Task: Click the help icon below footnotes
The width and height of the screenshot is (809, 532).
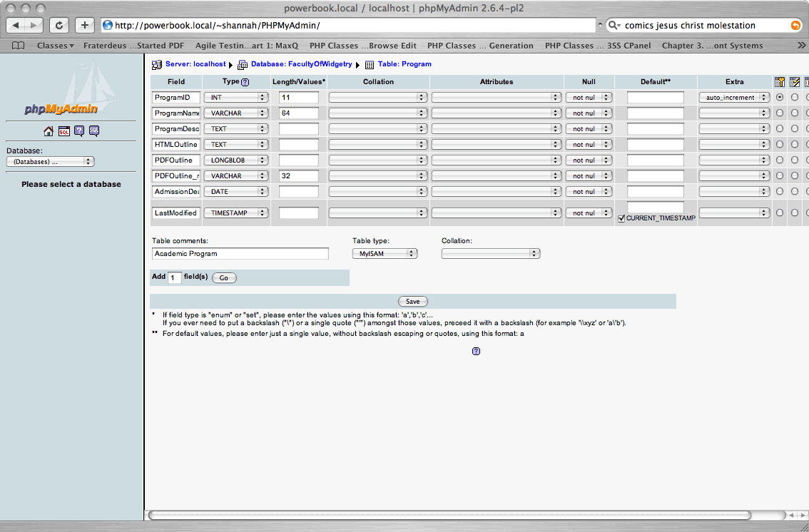Action: click(x=476, y=352)
